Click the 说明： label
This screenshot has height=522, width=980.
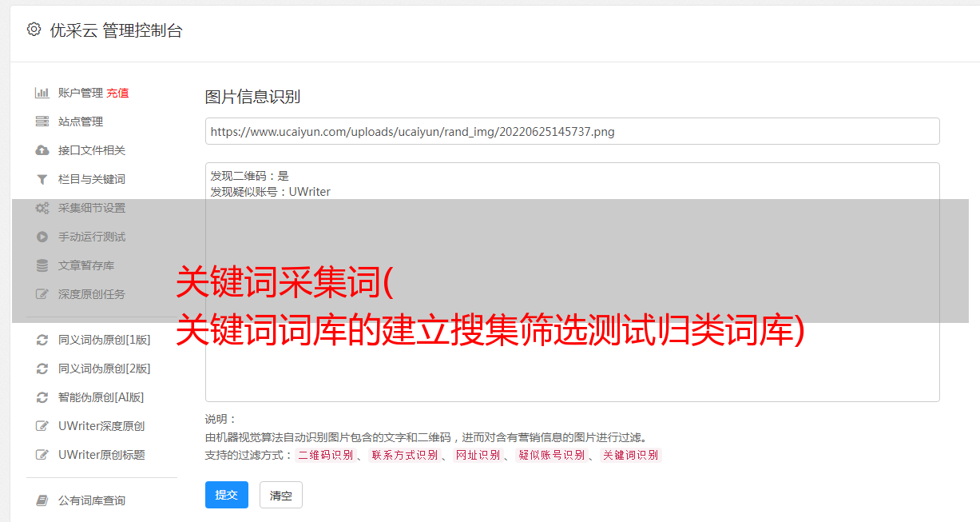coord(221,419)
